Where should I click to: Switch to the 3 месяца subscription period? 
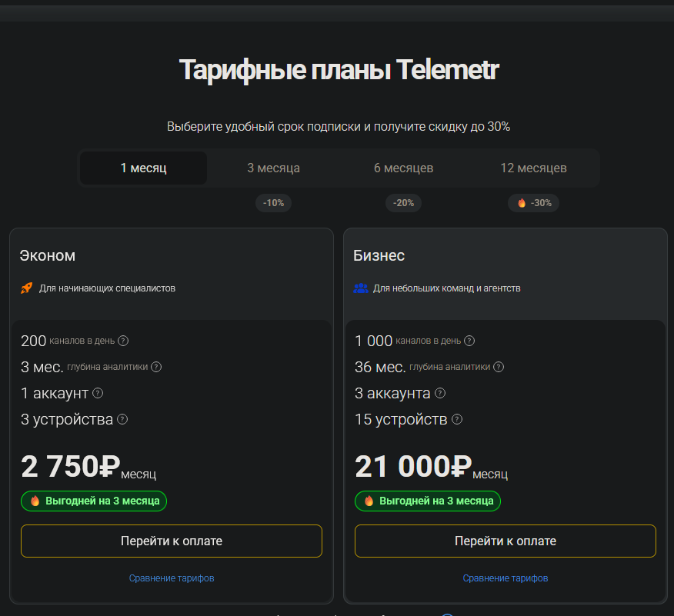pyautogui.click(x=273, y=168)
